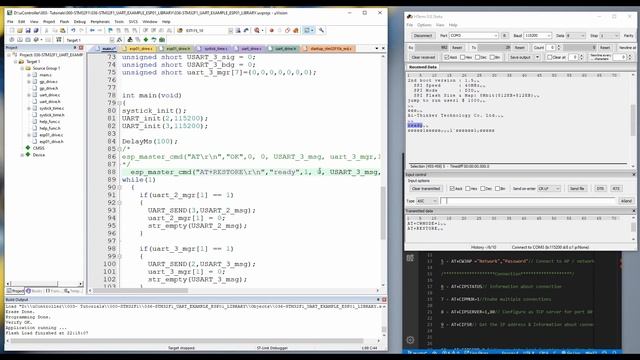Click the window layout icon in Keil toolbar
The image size is (640, 360).
click(307, 30)
